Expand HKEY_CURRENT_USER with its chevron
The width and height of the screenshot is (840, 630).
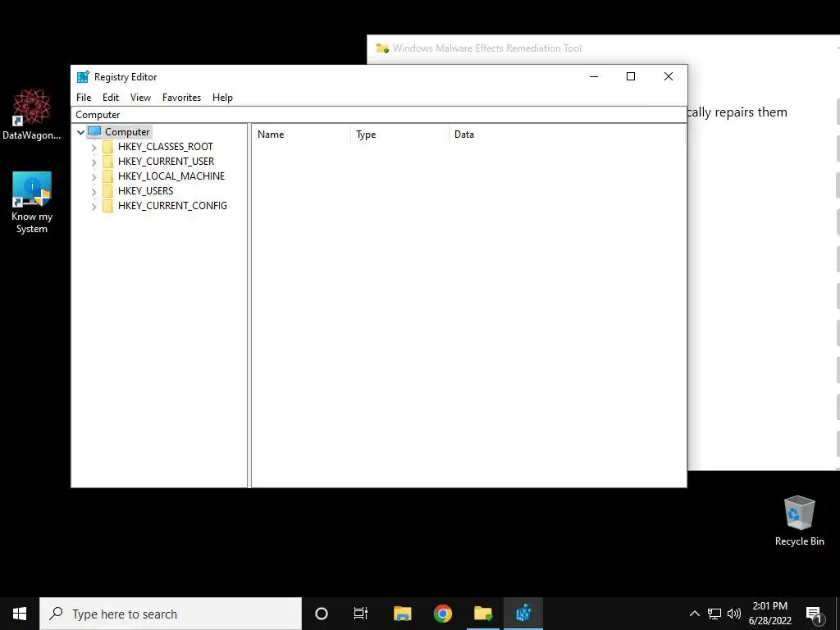[94, 162]
